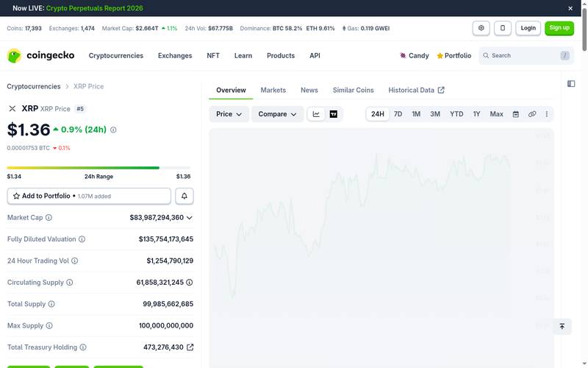Close the Crypto Perpetuals Report banner

[570, 8]
